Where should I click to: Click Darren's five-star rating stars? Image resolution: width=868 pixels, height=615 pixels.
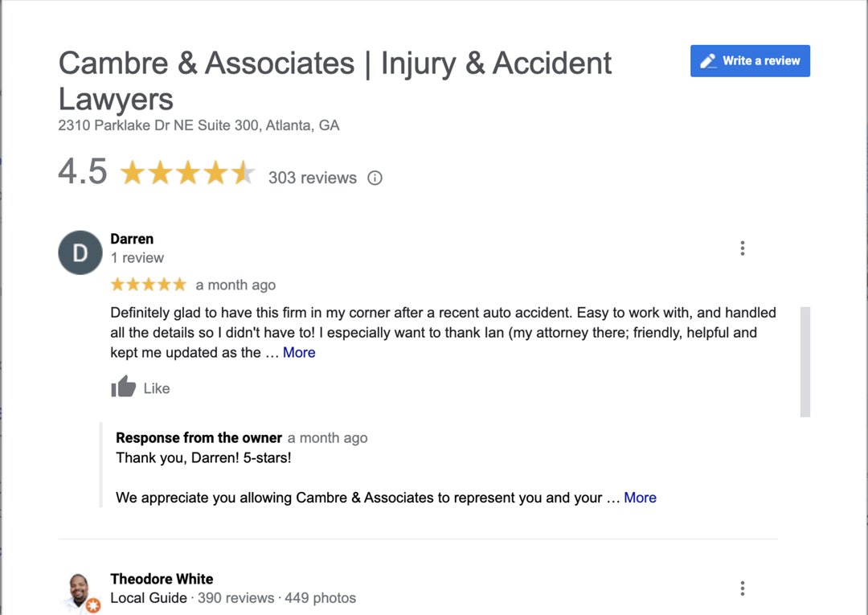pos(148,285)
